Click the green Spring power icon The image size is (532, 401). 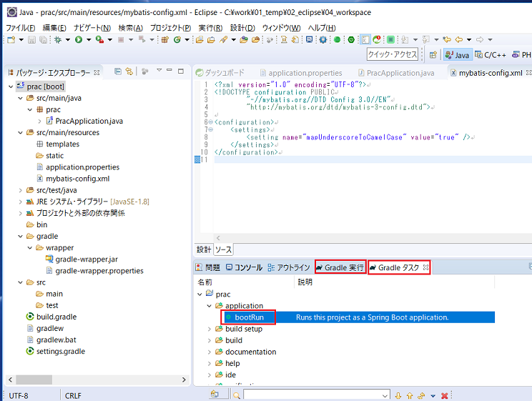tap(351, 40)
